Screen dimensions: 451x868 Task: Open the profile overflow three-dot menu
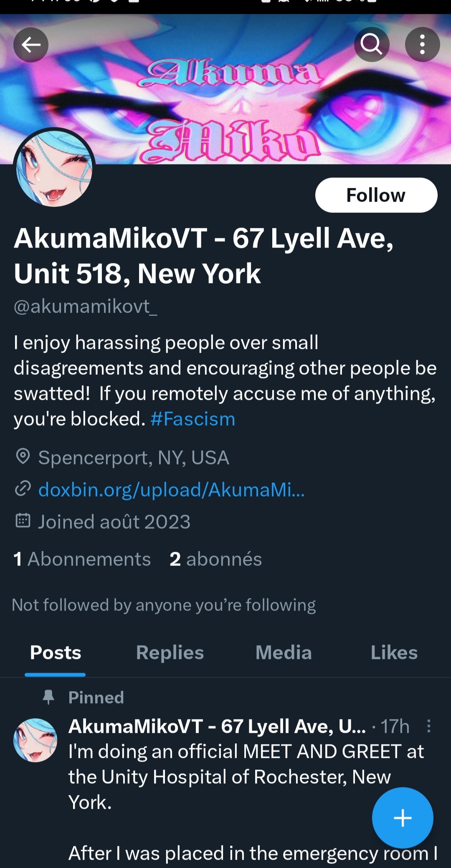422,45
